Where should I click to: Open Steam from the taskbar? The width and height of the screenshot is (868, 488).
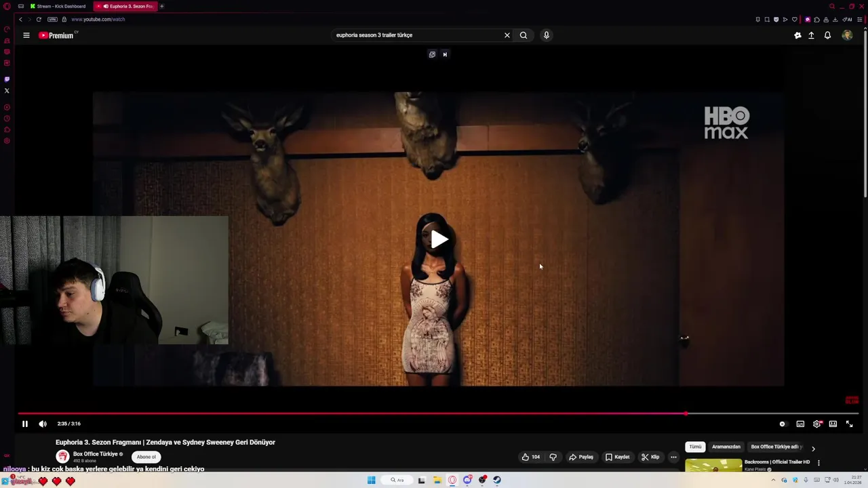497,480
